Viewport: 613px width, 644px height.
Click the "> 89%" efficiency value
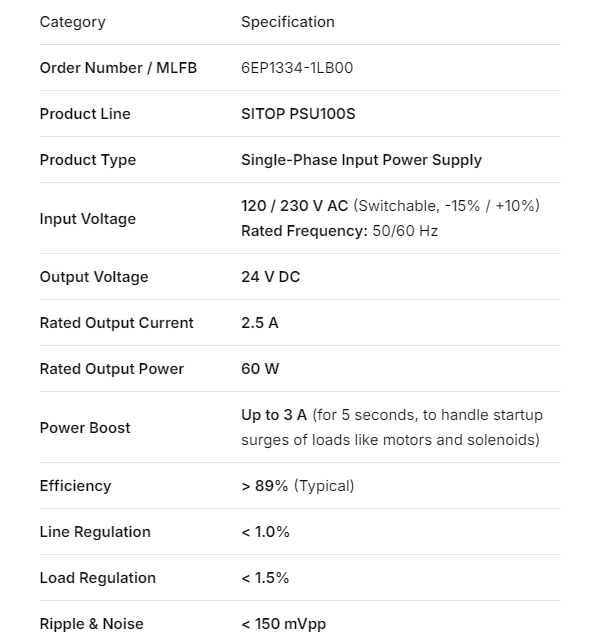(x=265, y=486)
